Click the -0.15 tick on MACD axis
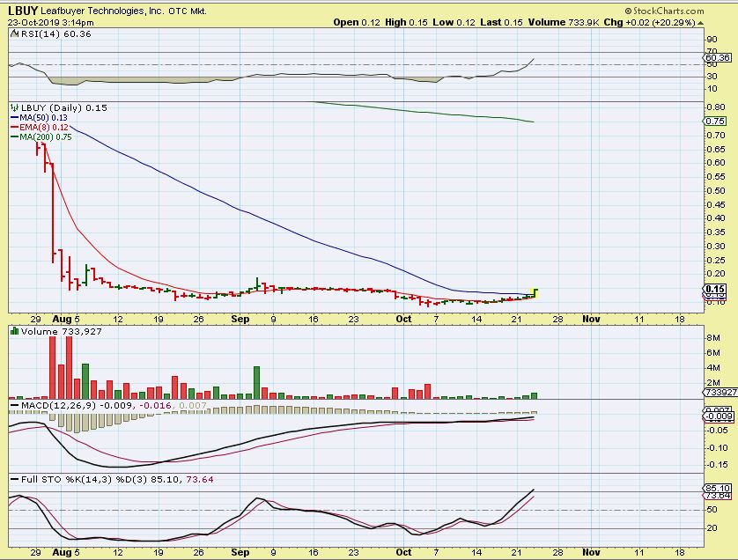 (x=719, y=465)
